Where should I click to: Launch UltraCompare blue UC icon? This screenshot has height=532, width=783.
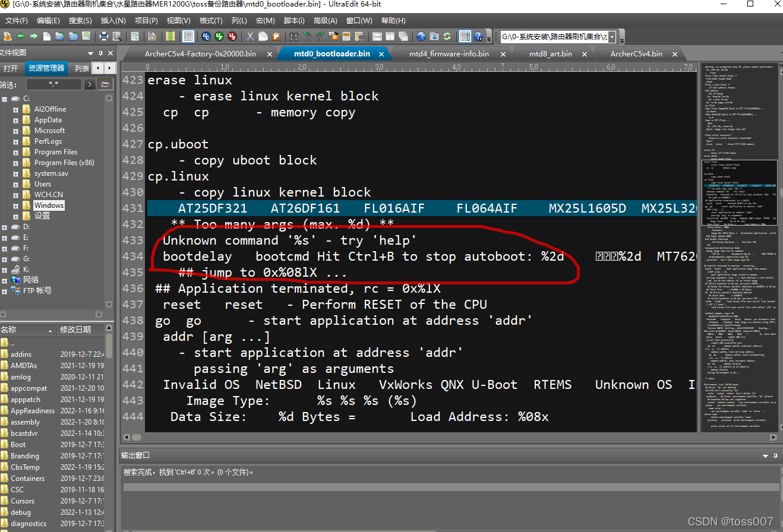(206, 36)
